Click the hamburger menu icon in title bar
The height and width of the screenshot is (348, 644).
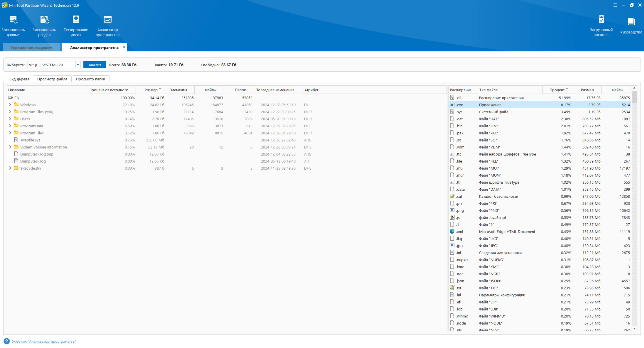pyautogui.click(x=615, y=5)
